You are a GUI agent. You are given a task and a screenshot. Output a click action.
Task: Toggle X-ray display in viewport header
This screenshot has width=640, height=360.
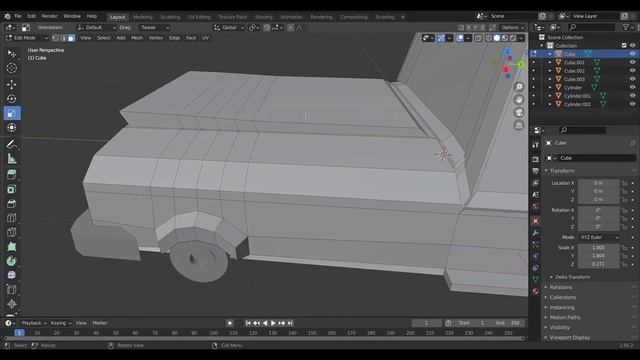point(478,38)
